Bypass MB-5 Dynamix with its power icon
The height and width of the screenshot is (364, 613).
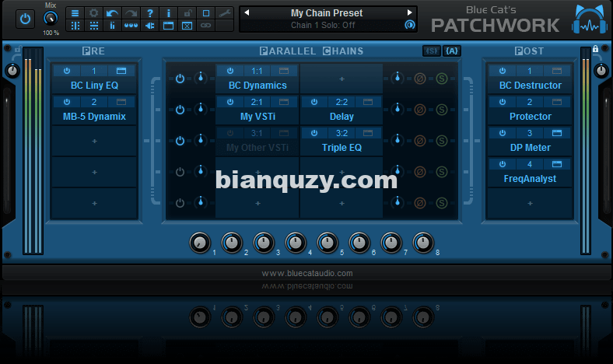pos(67,102)
